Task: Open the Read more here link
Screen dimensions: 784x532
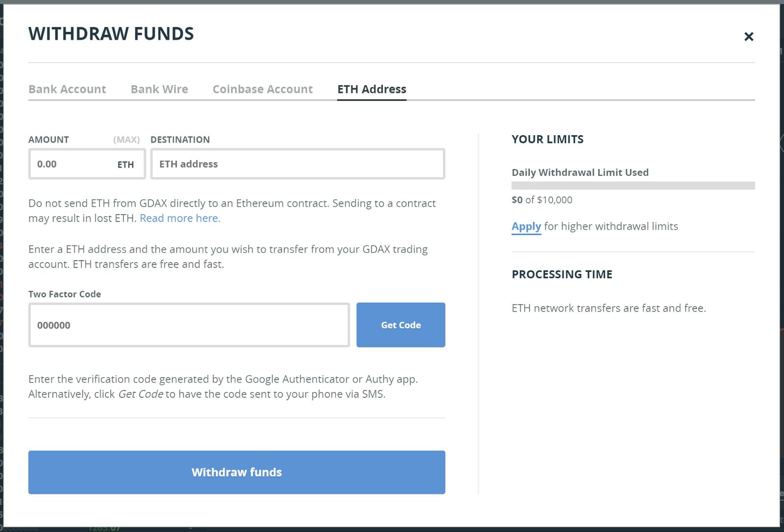Action: pyautogui.click(x=179, y=218)
